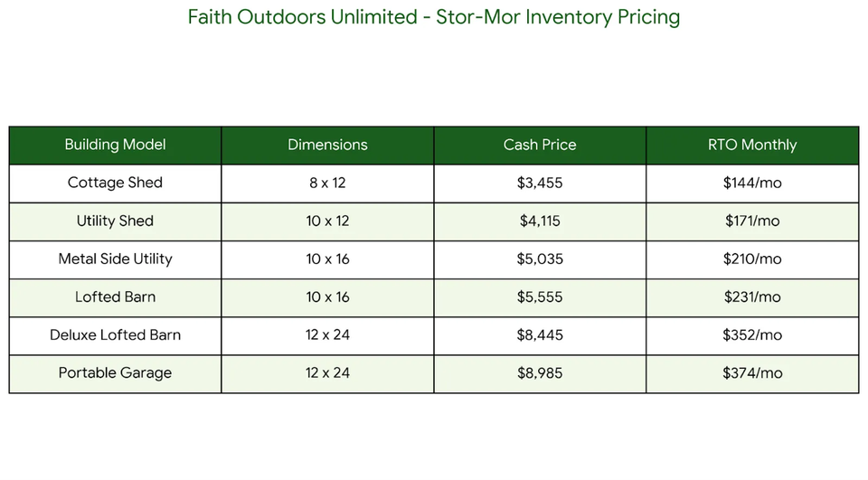Click the 10 x 12 dimensions cell
This screenshot has height=480, width=868.
point(327,221)
